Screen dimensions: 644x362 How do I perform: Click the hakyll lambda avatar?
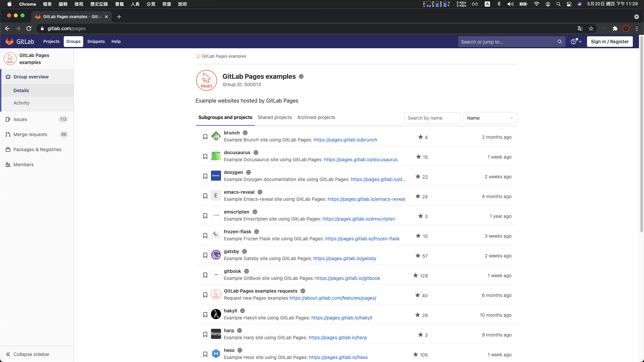[216, 314]
